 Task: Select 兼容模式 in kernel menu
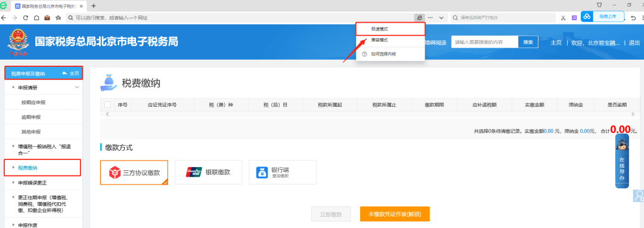[x=391, y=40]
